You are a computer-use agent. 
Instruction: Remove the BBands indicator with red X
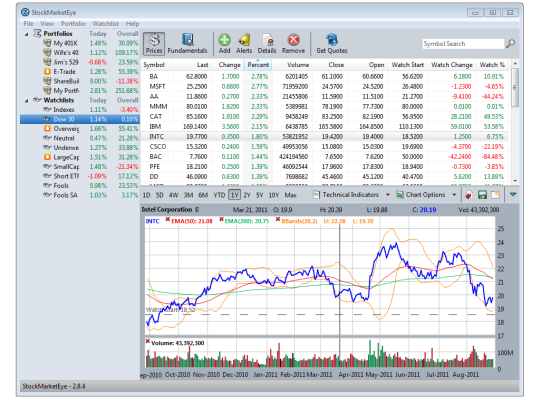[278, 220]
